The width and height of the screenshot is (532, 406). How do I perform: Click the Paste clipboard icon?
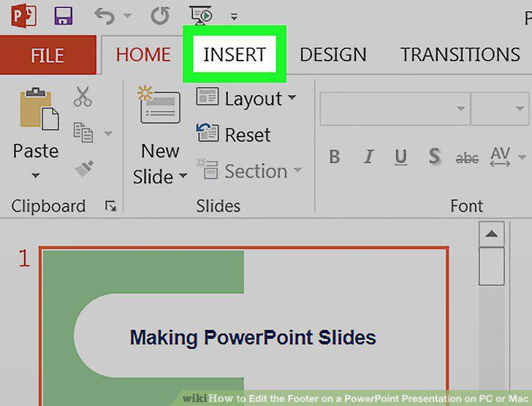[39, 109]
